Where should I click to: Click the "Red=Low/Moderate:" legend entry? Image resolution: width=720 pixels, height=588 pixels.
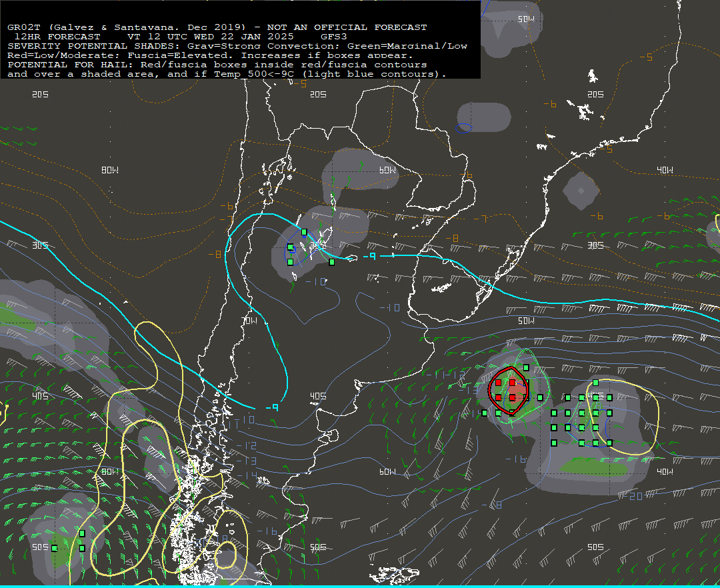pos(64,55)
